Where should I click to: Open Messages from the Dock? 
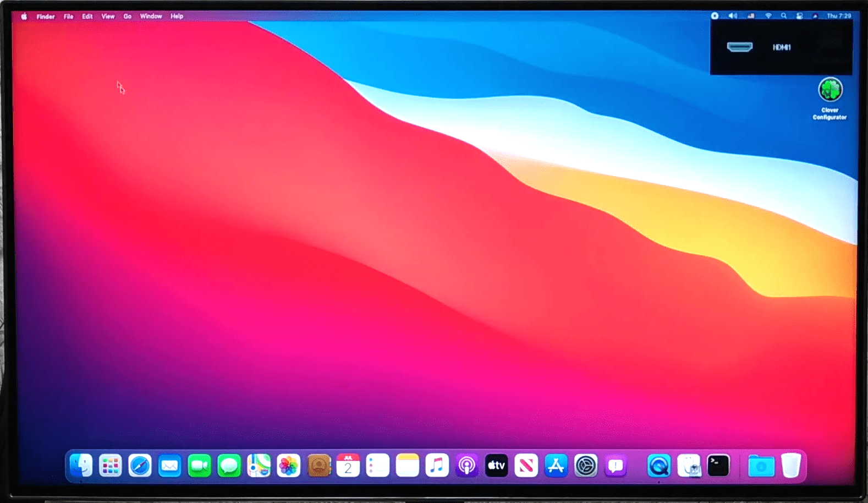(x=229, y=466)
